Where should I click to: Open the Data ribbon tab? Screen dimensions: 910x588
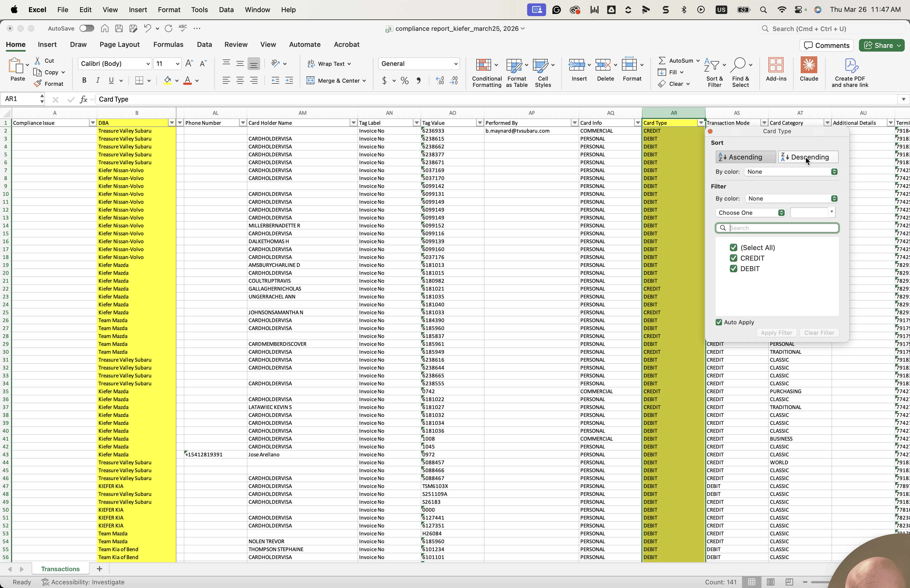(x=204, y=44)
